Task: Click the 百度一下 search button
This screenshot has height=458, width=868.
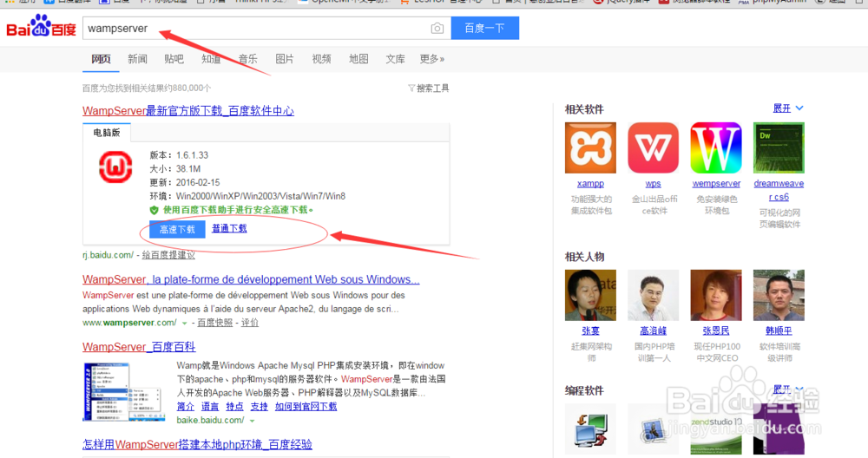Action: tap(485, 29)
